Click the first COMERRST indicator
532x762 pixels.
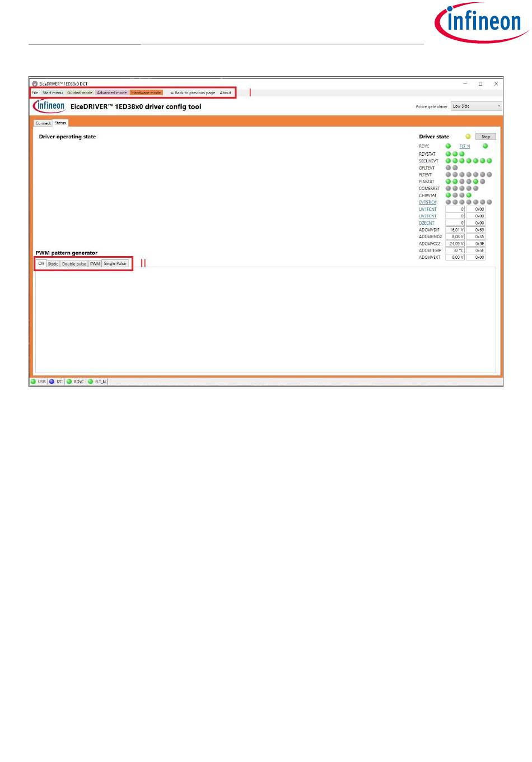[448, 188]
